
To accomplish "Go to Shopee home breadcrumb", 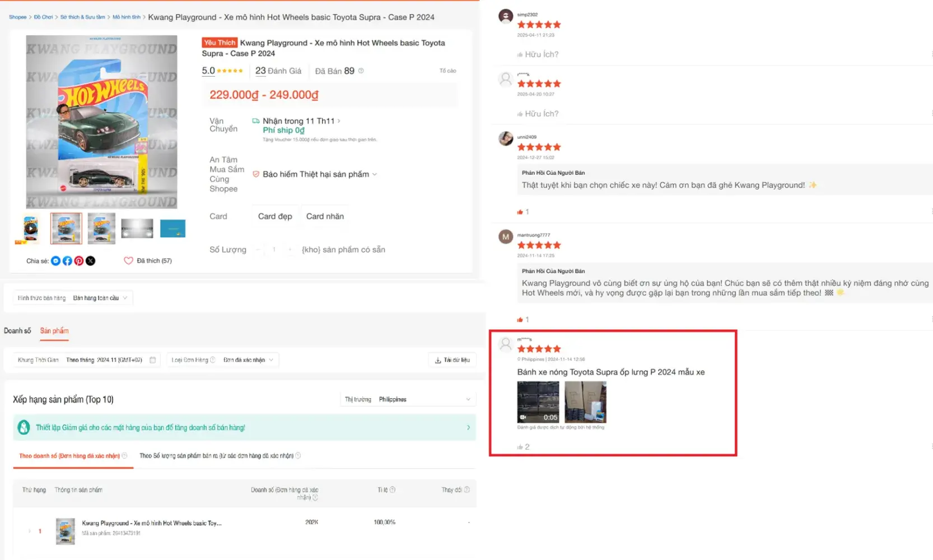I will coord(17,17).
